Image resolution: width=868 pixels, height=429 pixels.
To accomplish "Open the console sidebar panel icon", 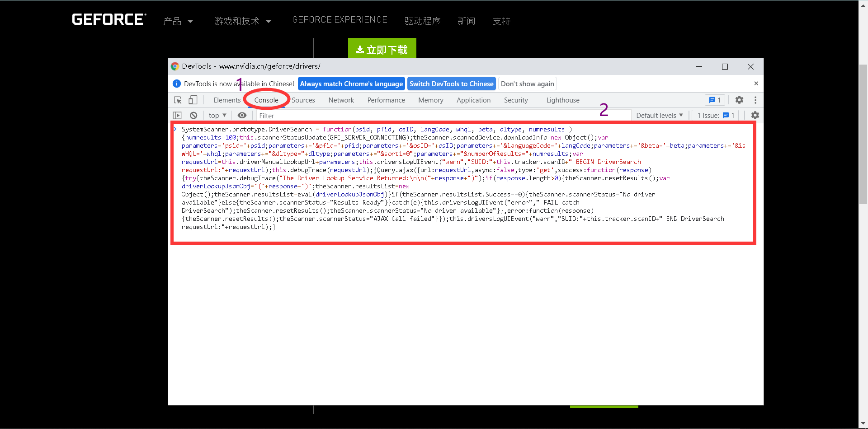I will (x=177, y=115).
